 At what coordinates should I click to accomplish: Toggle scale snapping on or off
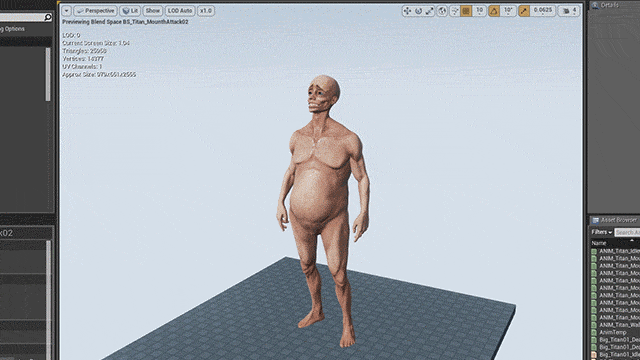pos(524,11)
